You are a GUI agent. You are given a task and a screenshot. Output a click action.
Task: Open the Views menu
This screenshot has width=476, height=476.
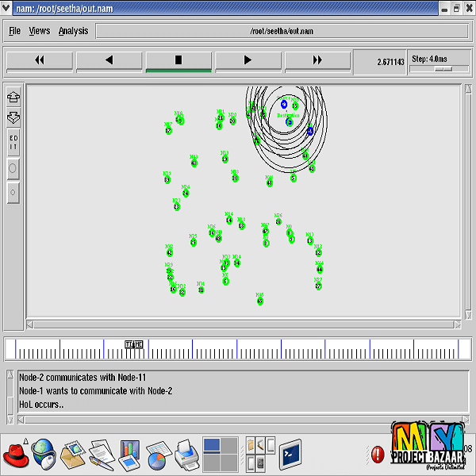(x=39, y=31)
